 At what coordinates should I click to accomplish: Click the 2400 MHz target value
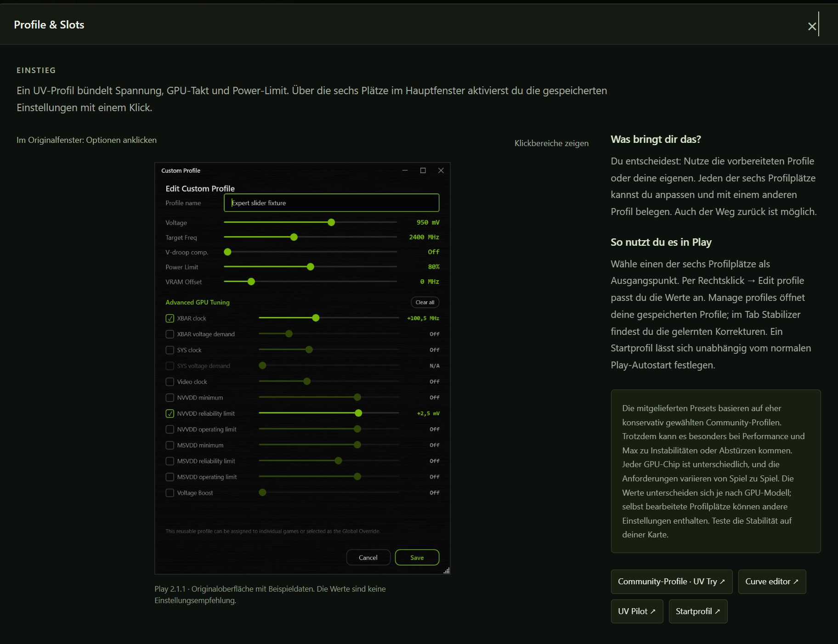424,237
